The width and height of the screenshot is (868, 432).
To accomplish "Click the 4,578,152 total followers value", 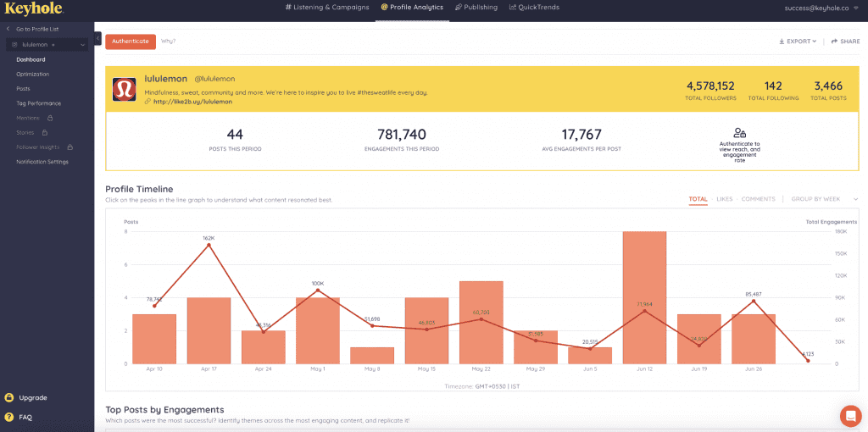I will click(x=711, y=86).
